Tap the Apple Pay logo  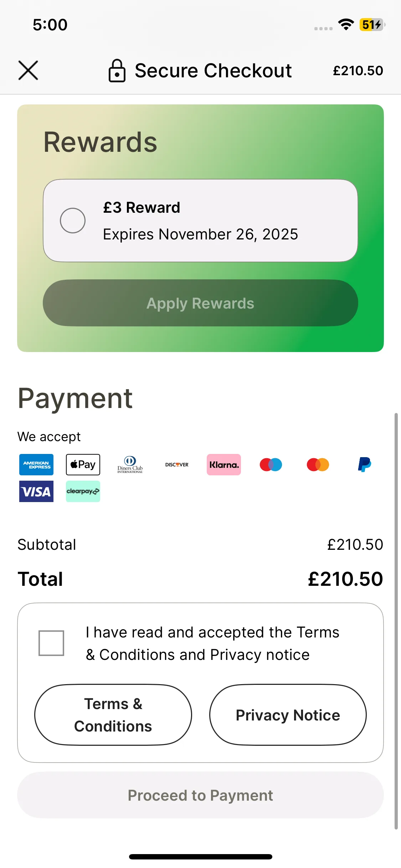pyautogui.click(x=83, y=465)
